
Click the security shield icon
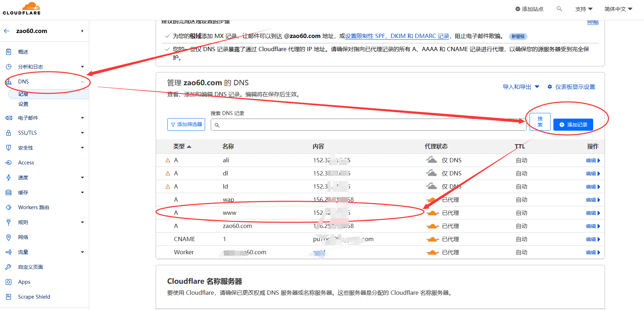point(9,148)
